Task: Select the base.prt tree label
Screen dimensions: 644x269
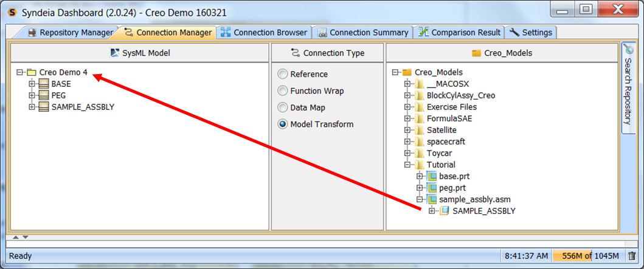Action: click(454, 176)
